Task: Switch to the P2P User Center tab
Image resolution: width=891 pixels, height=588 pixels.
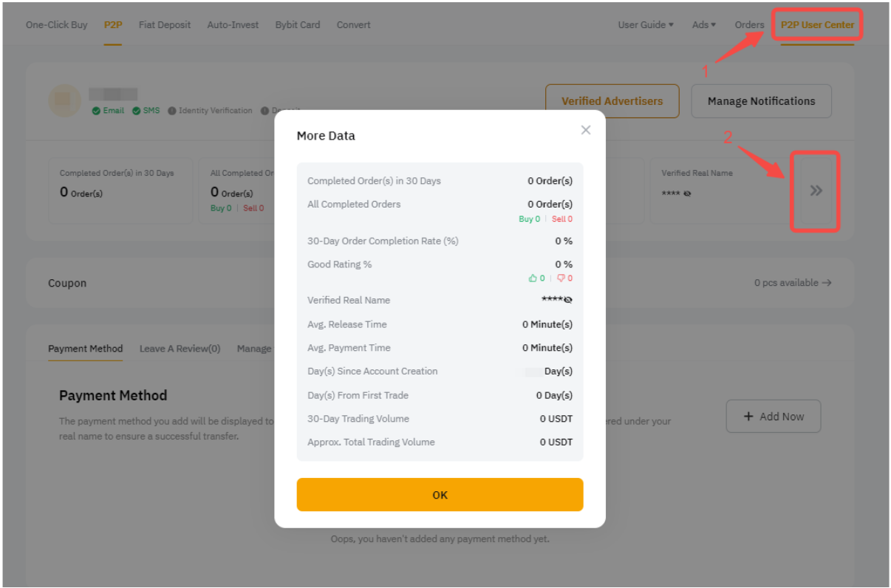Action: coord(817,25)
